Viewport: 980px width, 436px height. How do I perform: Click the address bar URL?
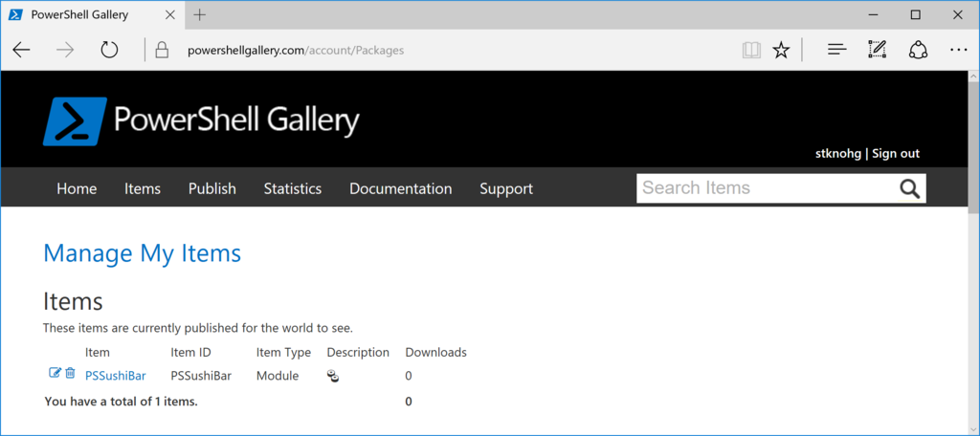pyautogui.click(x=296, y=50)
